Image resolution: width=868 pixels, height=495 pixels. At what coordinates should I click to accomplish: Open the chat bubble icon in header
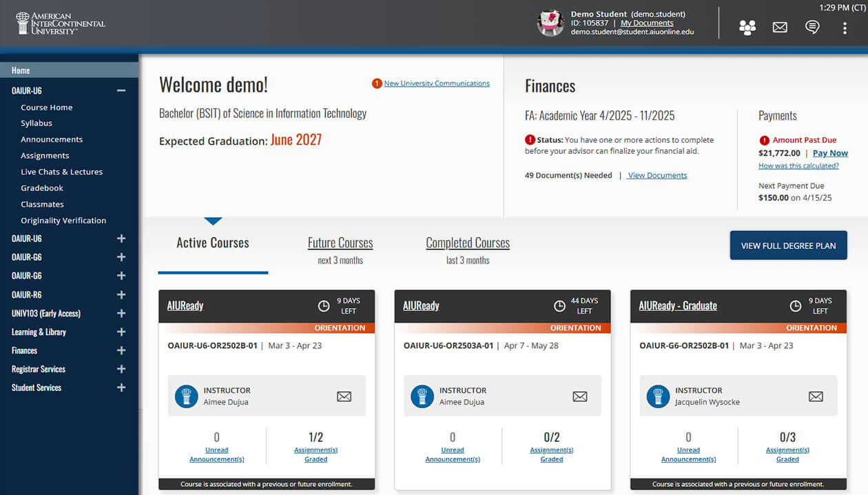click(812, 28)
